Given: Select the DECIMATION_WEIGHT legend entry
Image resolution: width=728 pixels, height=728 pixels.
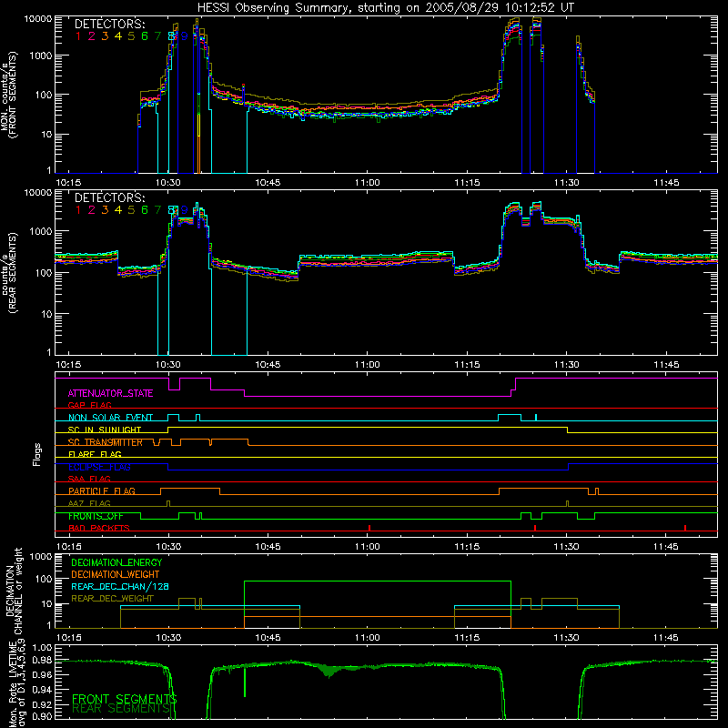Looking at the screenshot, I should click(x=116, y=574).
